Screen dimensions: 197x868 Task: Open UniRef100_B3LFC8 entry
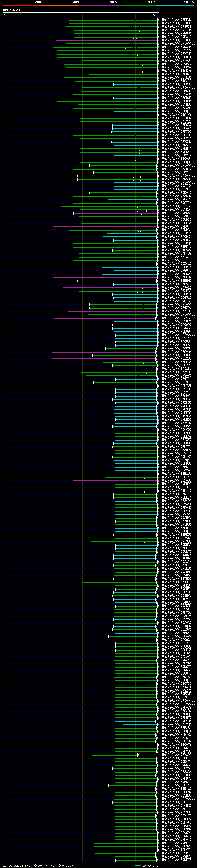click(x=177, y=362)
